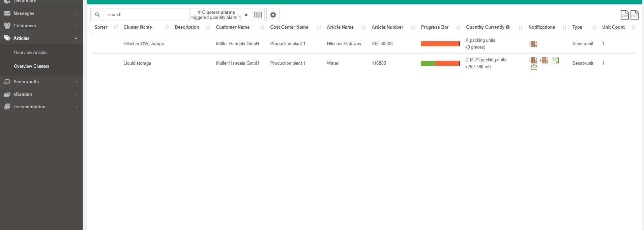Click green open envelope icon in Liquid storage row

[534, 67]
